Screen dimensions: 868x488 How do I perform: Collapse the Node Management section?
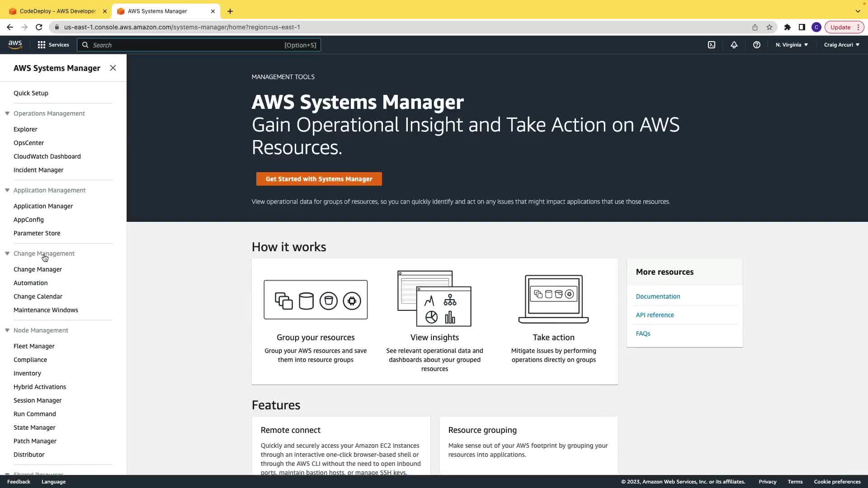tap(7, 330)
